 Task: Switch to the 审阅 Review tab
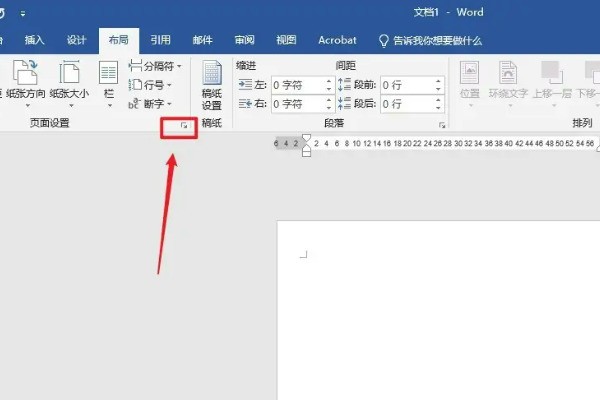(x=245, y=40)
